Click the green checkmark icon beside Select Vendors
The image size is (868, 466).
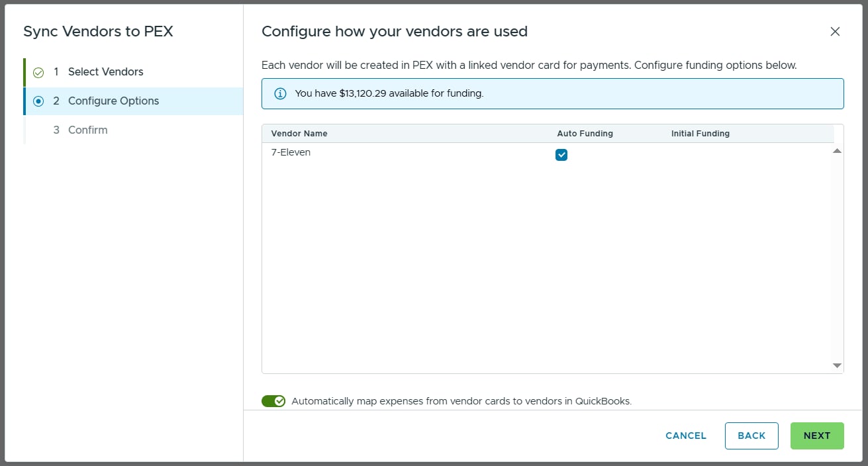[x=38, y=72]
